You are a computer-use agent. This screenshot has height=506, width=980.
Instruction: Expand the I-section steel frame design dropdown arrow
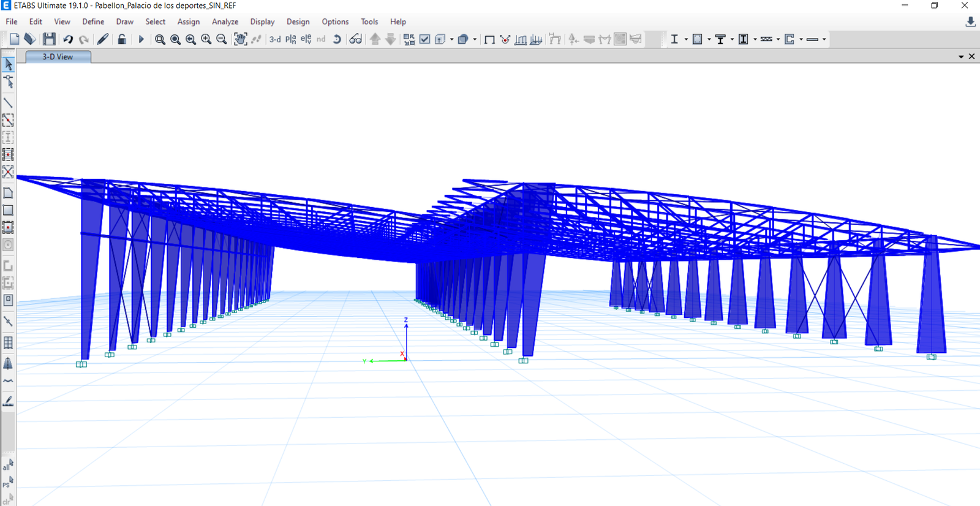[686, 39]
